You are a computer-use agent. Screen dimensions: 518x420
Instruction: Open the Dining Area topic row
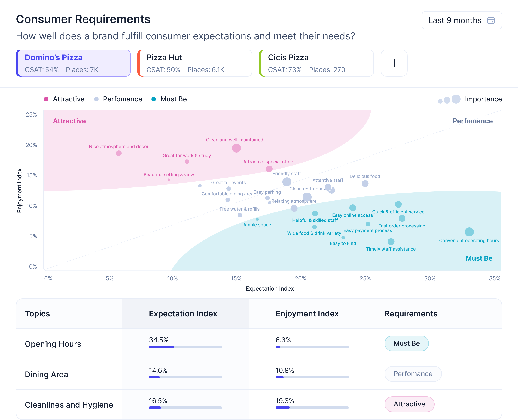click(x=259, y=374)
